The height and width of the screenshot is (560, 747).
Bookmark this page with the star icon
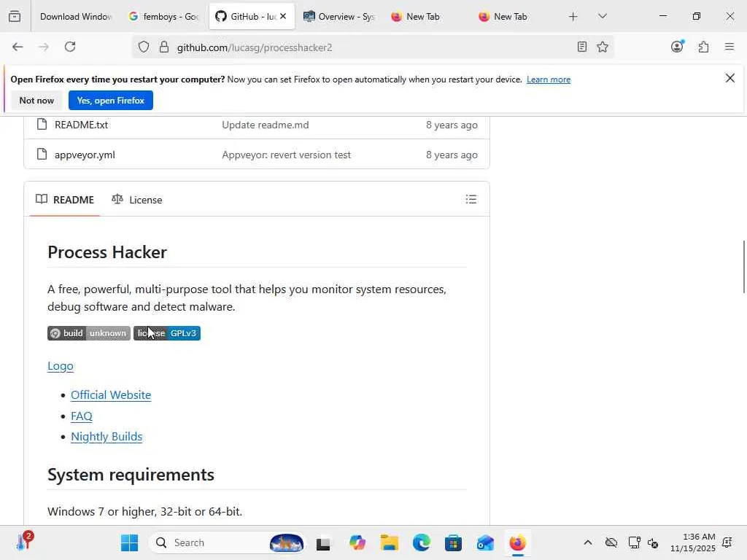click(603, 47)
